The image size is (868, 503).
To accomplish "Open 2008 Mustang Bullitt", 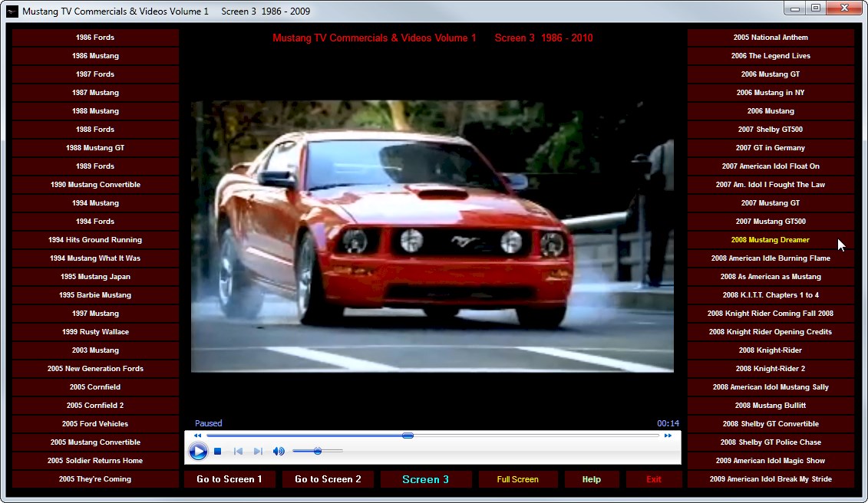I will pos(771,406).
